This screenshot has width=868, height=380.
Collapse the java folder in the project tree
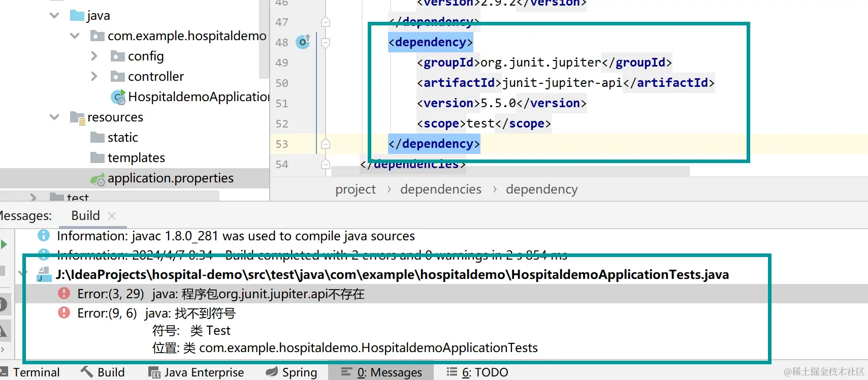pyautogui.click(x=54, y=16)
